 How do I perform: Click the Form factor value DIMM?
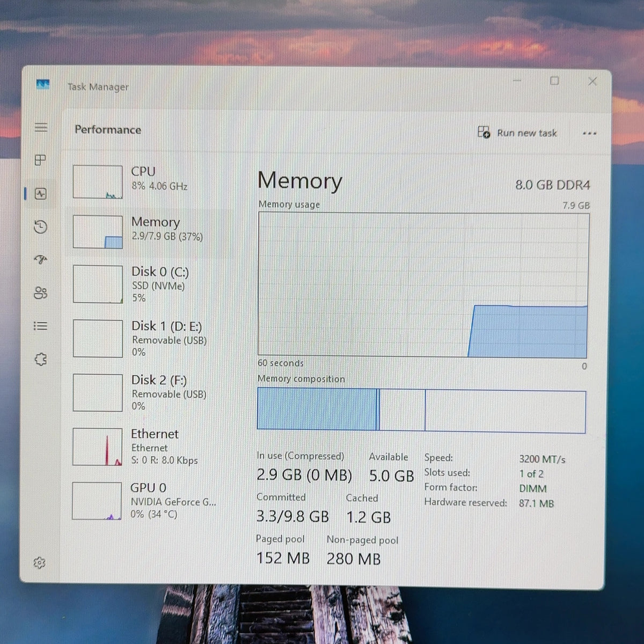pyautogui.click(x=533, y=489)
